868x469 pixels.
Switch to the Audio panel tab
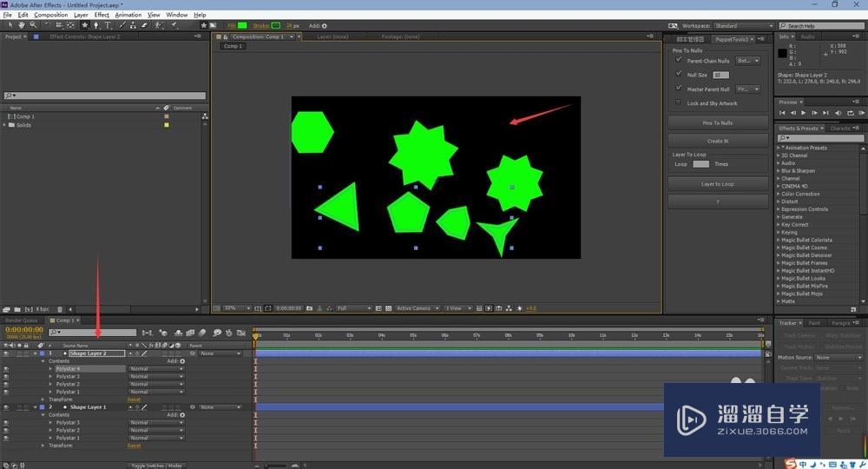pos(807,36)
